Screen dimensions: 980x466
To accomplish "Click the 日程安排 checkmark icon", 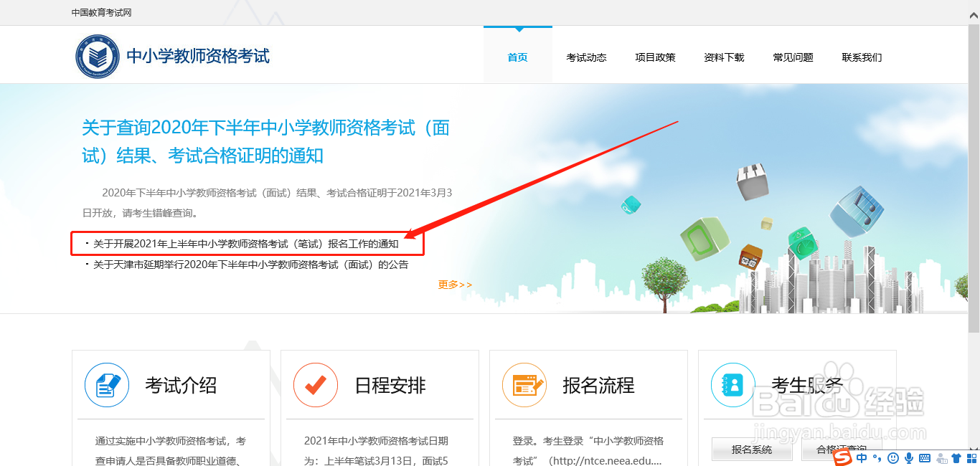I will coord(316,385).
